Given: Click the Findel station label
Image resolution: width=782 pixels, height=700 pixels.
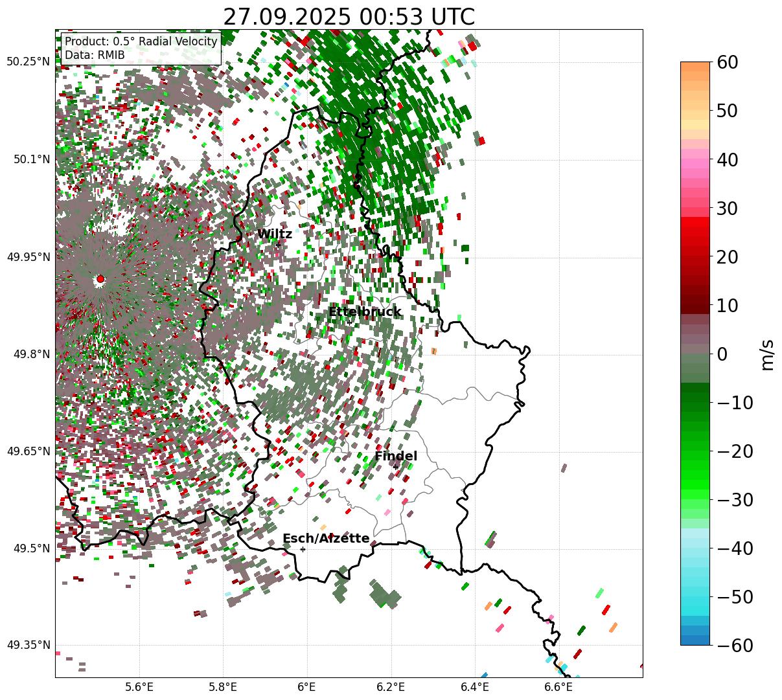Looking at the screenshot, I should click(396, 457).
